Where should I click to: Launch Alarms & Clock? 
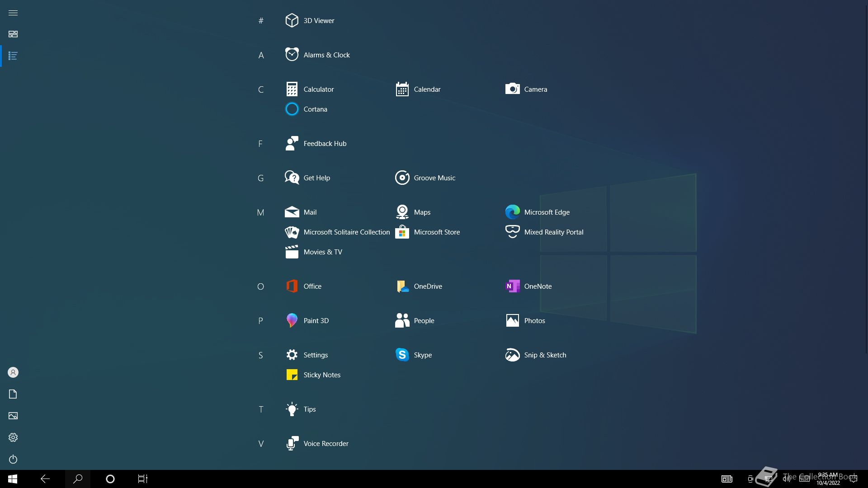317,55
